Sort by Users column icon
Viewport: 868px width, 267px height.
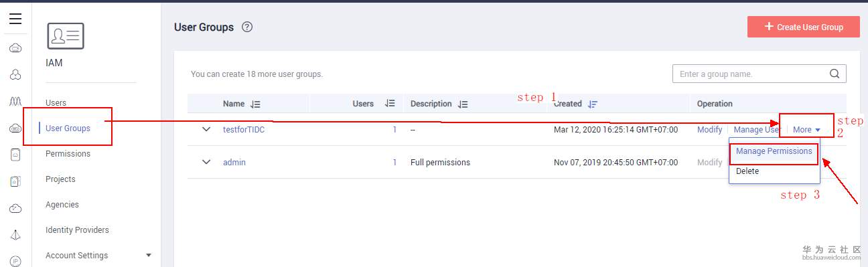[390, 104]
